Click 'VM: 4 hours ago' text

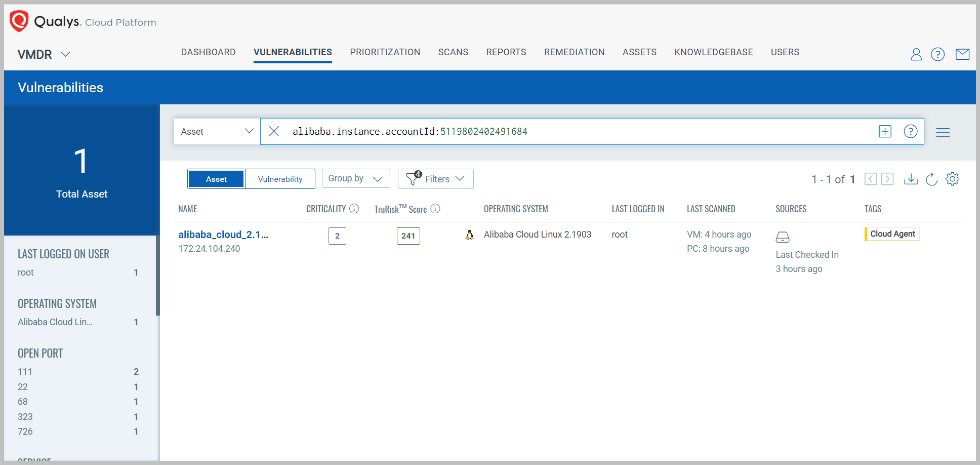point(719,235)
